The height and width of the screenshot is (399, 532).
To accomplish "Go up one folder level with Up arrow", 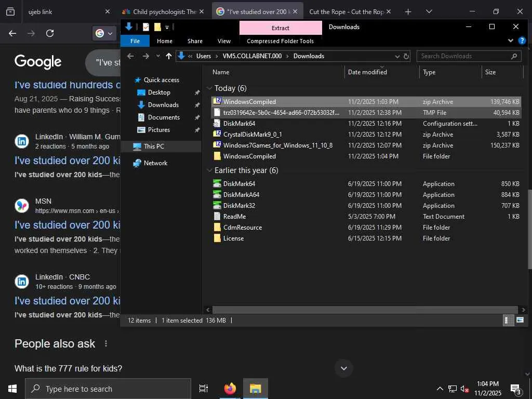I will click(x=169, y=56).
